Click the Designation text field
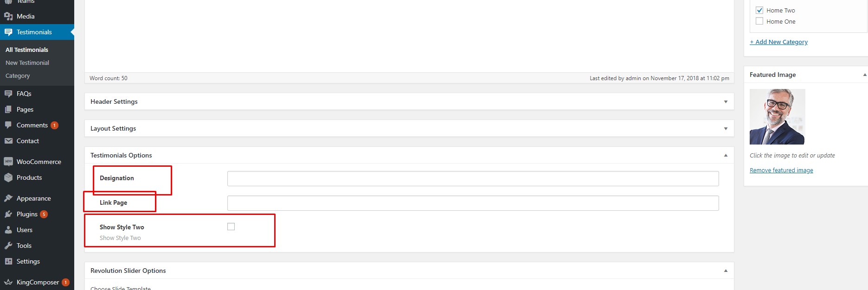This screenshot has height=290, width=868. tap(473, 178)
